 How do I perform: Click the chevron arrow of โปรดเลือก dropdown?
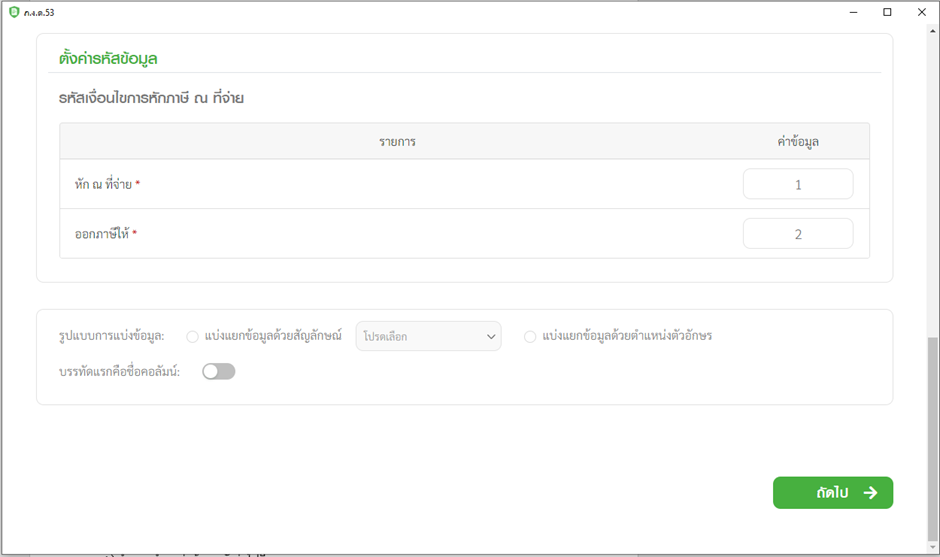coord(491,337)
